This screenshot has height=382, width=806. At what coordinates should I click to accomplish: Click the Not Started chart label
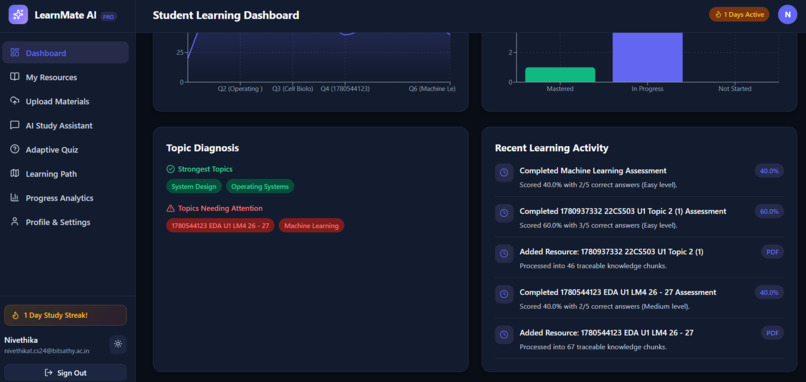[735, 88]
